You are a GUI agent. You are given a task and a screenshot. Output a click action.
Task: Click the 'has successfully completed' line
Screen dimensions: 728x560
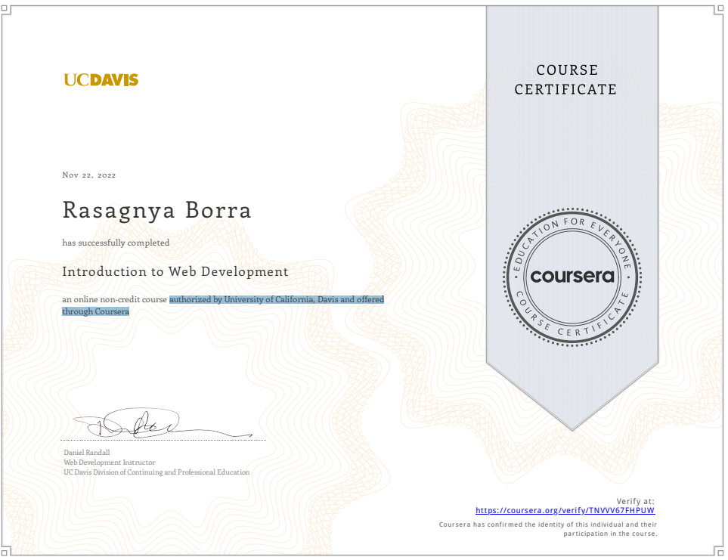pyautogui.click(x=116, y=243)
